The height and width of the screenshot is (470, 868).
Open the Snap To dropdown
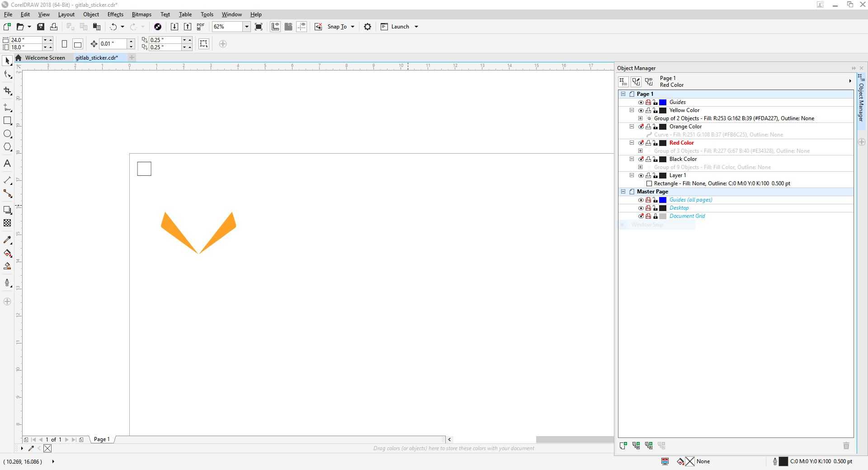pos(353,27)
